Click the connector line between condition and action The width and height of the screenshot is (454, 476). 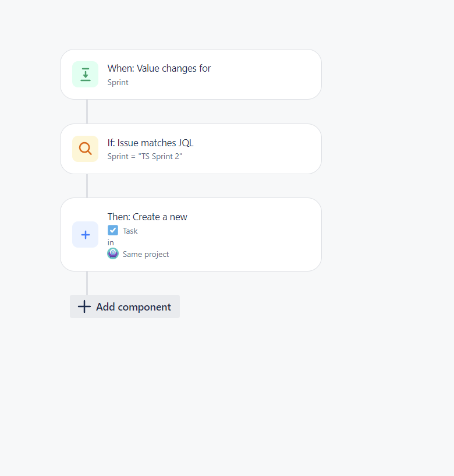coord(87,186)
